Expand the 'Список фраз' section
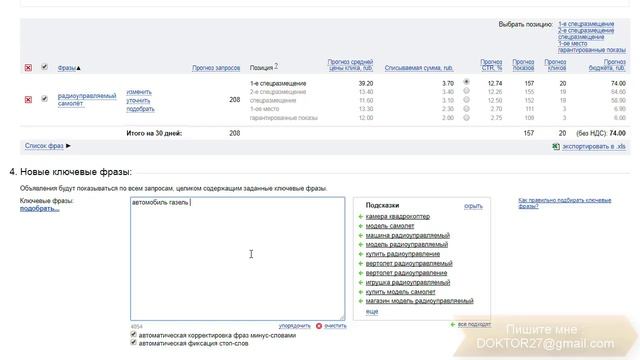 click(48, 146)
